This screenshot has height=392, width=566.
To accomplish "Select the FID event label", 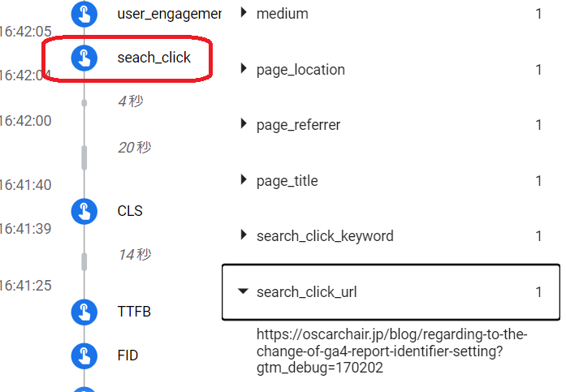I will 128,355.
